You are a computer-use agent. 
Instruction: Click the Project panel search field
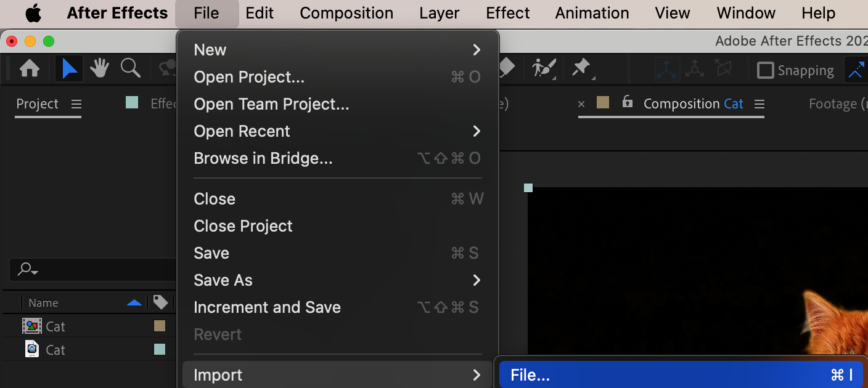[92, 270]
